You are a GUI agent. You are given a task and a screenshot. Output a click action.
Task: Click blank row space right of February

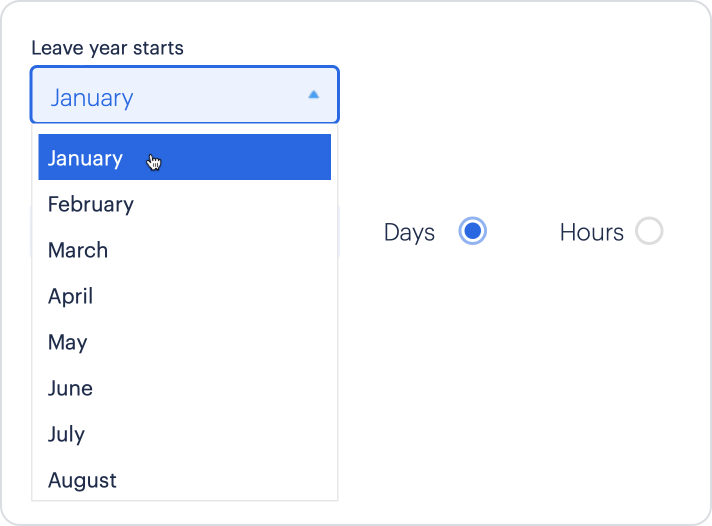[232, 204]
